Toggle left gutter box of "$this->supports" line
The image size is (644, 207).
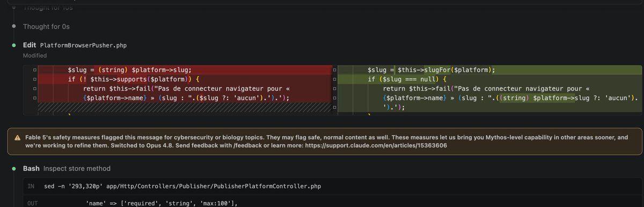pyautogui.click(x=35, y=79)
